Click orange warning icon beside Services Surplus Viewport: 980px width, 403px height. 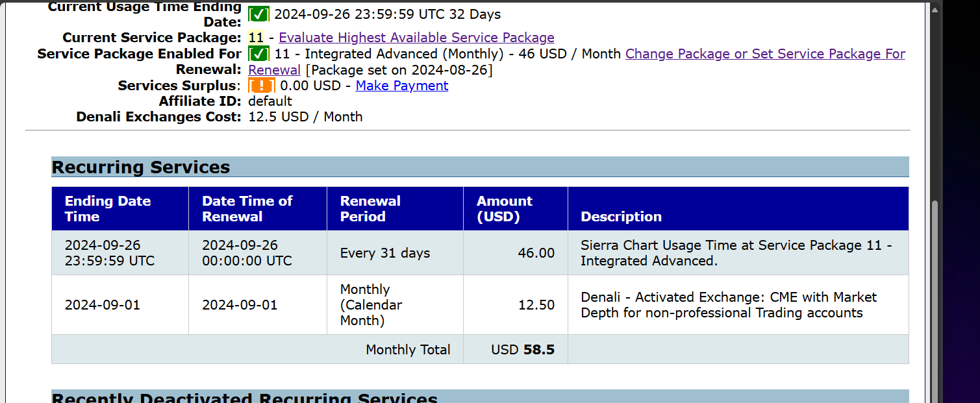tap(261, 86)
